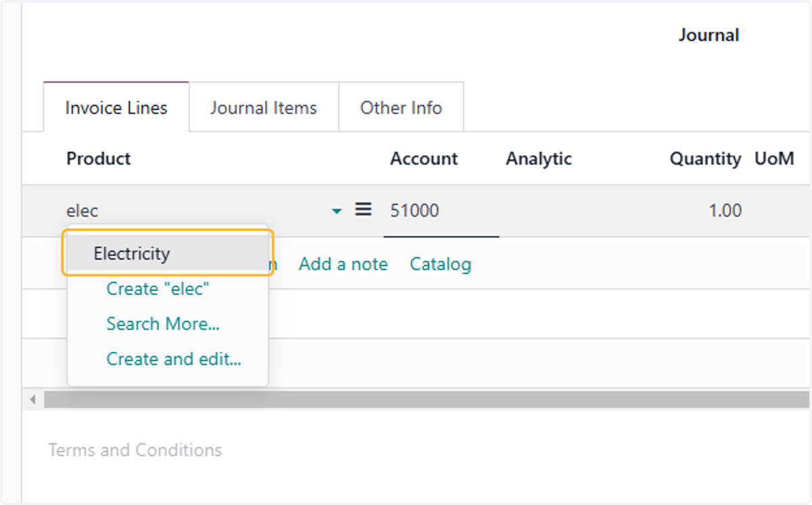The height and width of the screenshot is (505, 812).
Task: Expand the product dropdown arrow next to elec
Action: [x=337, y=211]
